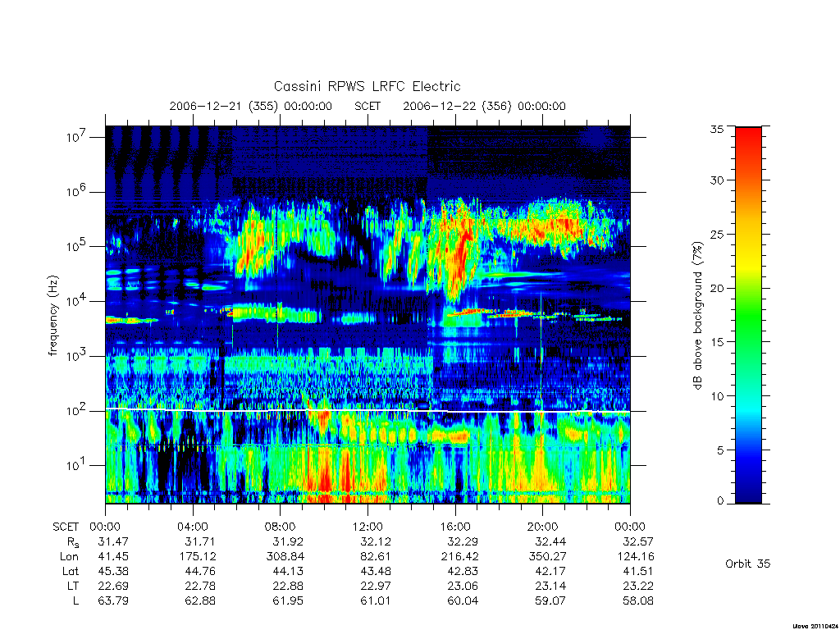Click colorbar tick label 25
840x630 pixels.
click(716, 235)
